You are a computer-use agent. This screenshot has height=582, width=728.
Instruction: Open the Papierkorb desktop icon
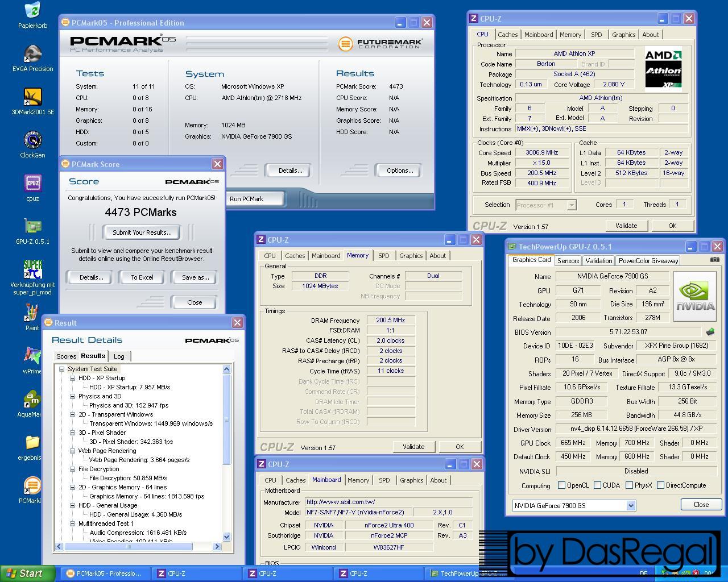click(x=32, y=11)
